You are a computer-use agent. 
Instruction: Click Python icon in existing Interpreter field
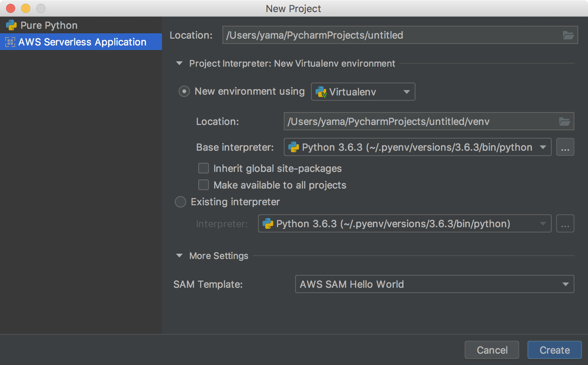[268, 224]
